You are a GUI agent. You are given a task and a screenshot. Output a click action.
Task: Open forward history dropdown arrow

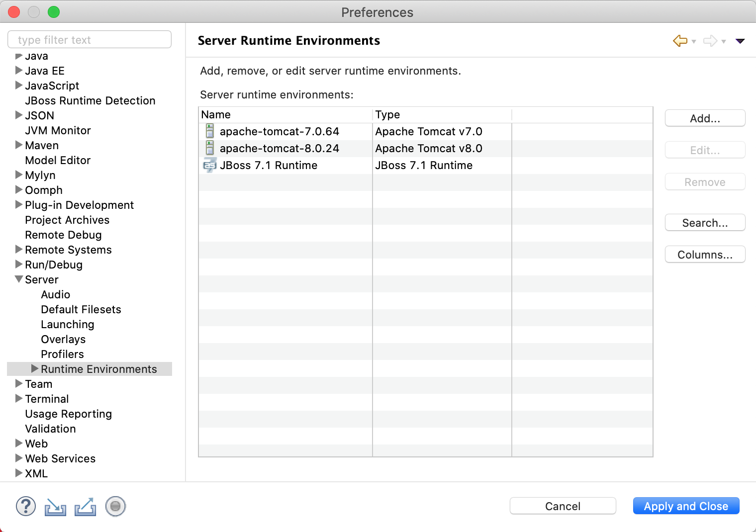coord(724,42)
